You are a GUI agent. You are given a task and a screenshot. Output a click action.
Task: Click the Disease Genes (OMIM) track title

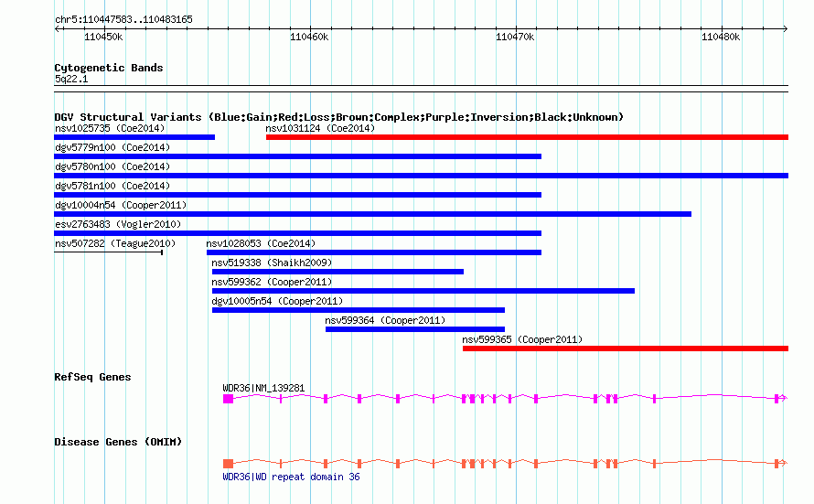pyautogui.click(x=118, y=442)
